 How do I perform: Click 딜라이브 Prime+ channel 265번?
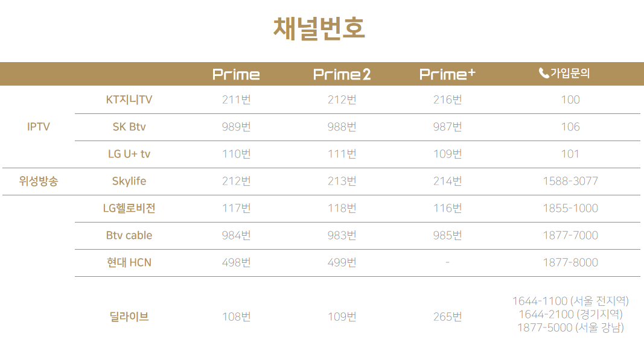(x=447, y=317)
